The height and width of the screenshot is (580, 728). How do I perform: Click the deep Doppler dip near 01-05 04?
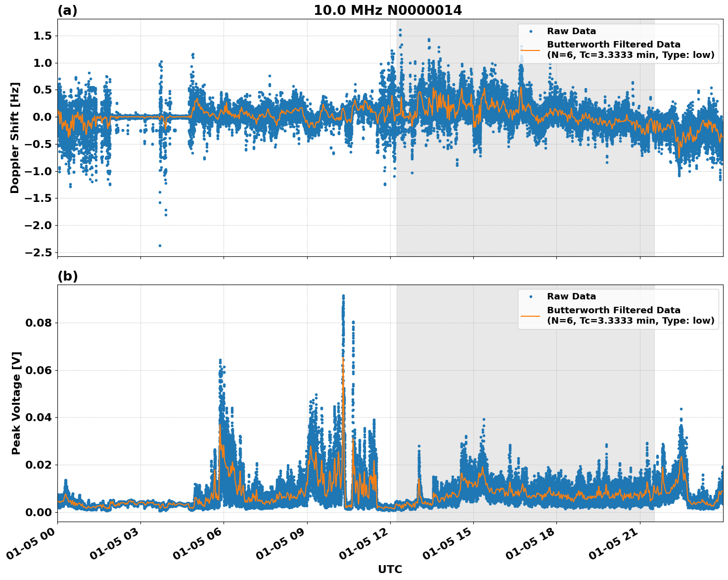pos(161,244)
